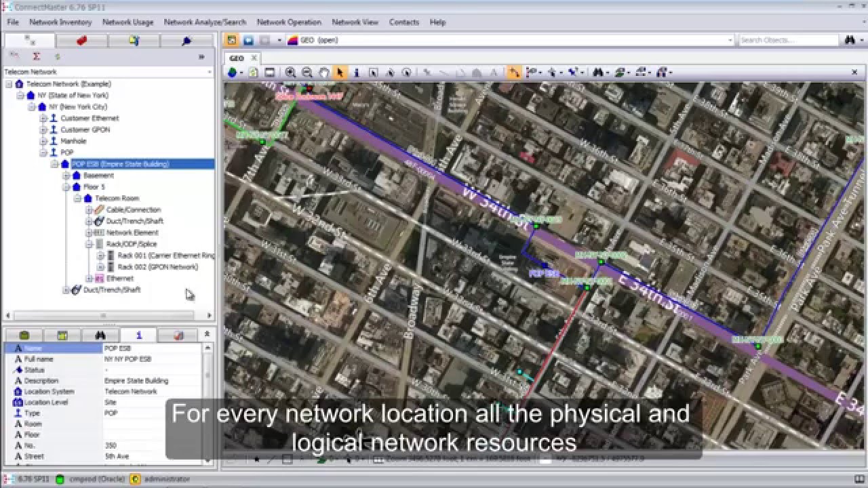Collapse the Rack/ODP/Splice tree node
Image resolution: width=868 pixels, height=488 pixels.
point(89,244)
